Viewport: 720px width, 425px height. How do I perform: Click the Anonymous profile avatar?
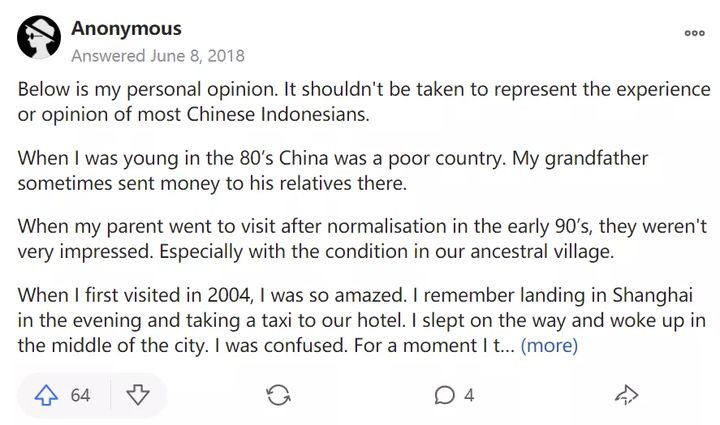point(39,39)
